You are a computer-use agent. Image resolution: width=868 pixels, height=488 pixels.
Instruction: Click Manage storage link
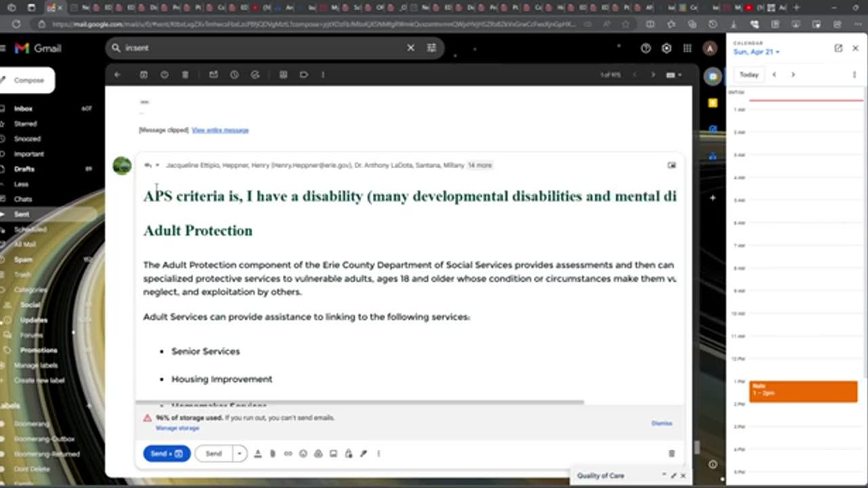(x=177, y=428)
